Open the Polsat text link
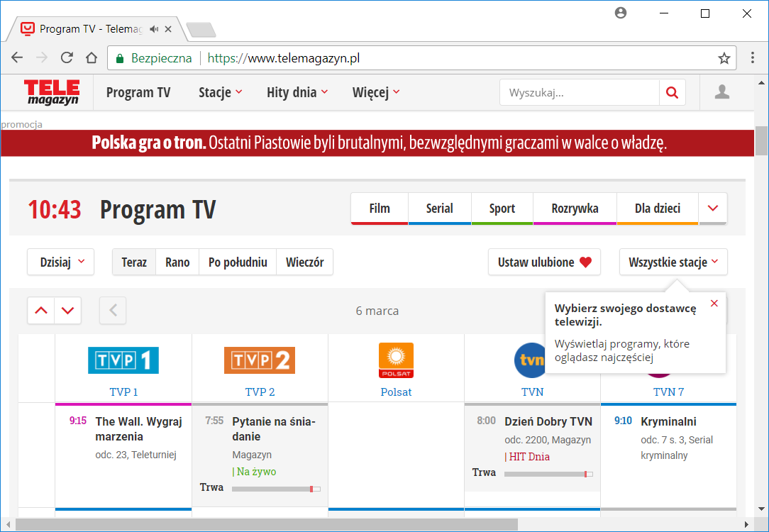 (396, 392)
